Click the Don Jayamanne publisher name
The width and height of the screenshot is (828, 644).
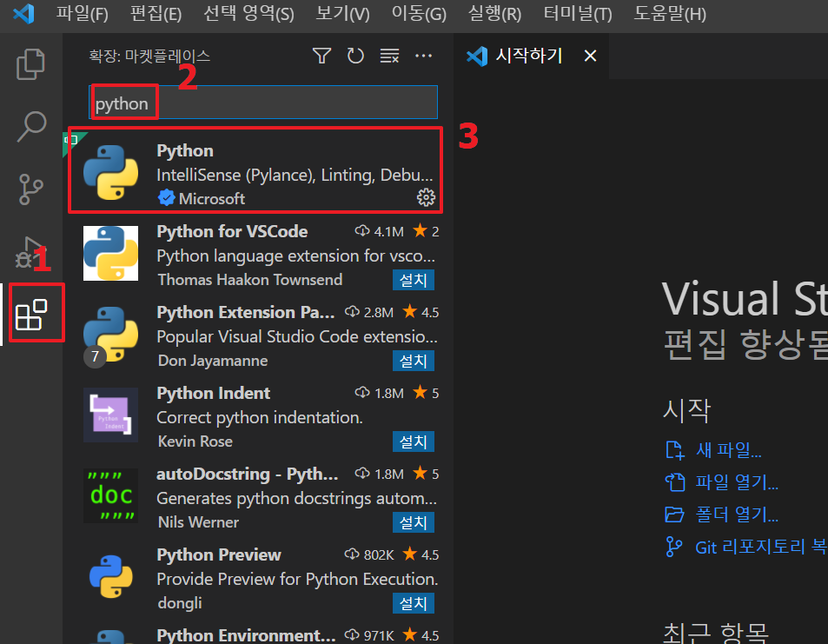213,361
